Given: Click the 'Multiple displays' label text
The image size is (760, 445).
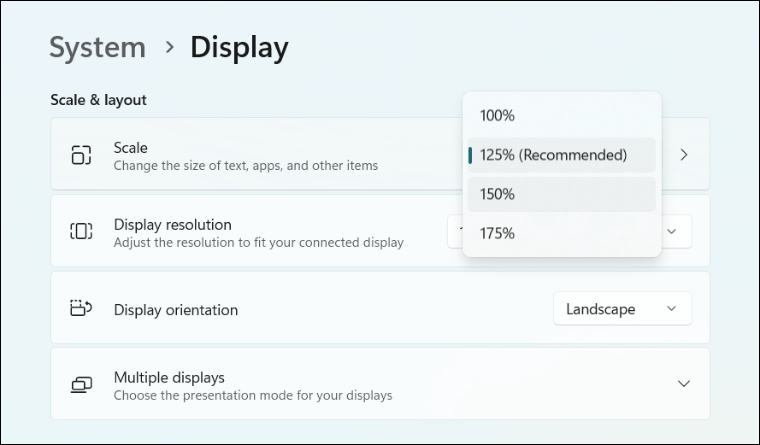Looking at the screenshot, I should point(169,377).
